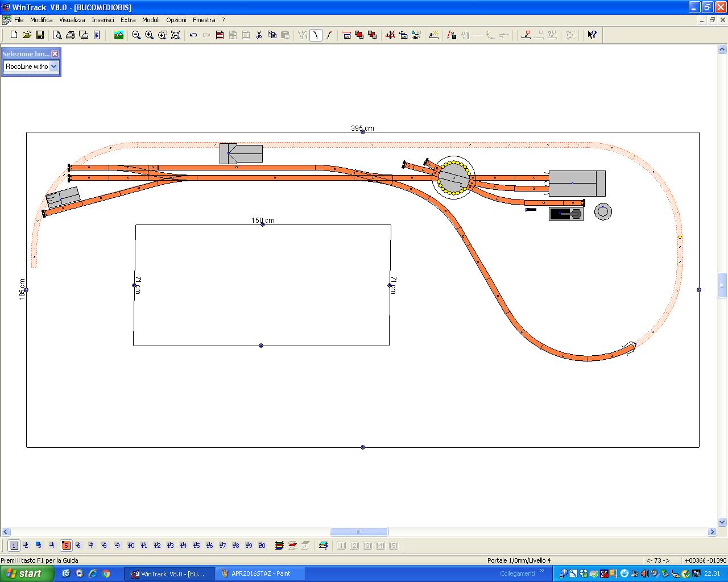
Task: Click the dark red ungroup squares icon
Action: point(373,35)
